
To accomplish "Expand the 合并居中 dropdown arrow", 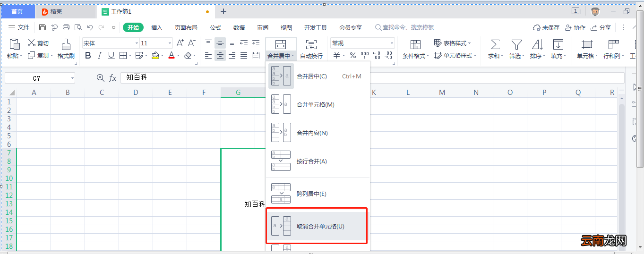I will click(x=293, y=56).
